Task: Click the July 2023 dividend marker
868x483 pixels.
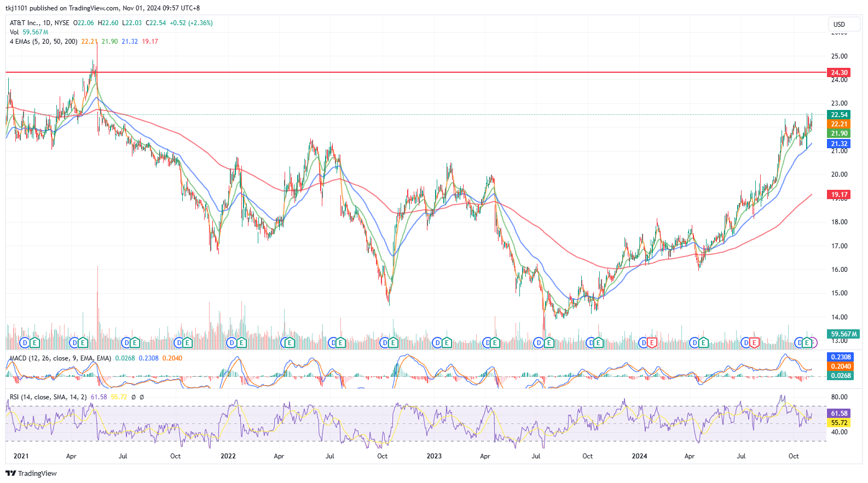Action: (x=539, y=343)
